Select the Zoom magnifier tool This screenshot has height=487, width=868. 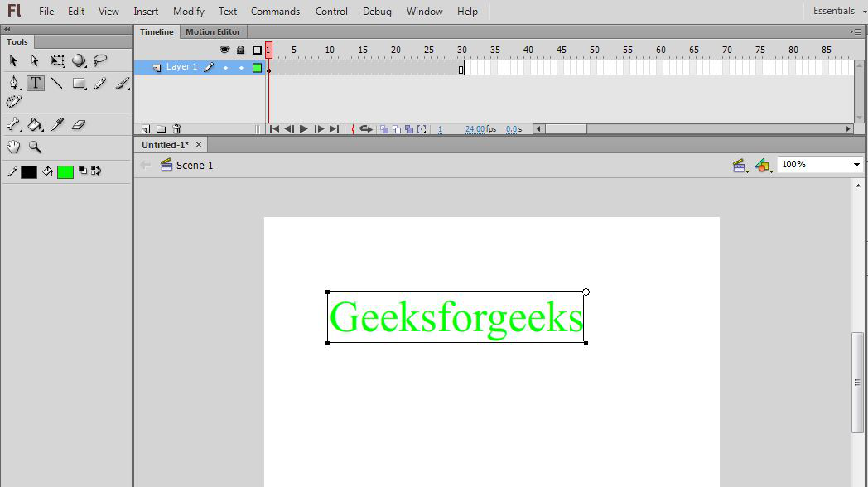[x=35, y=147]
